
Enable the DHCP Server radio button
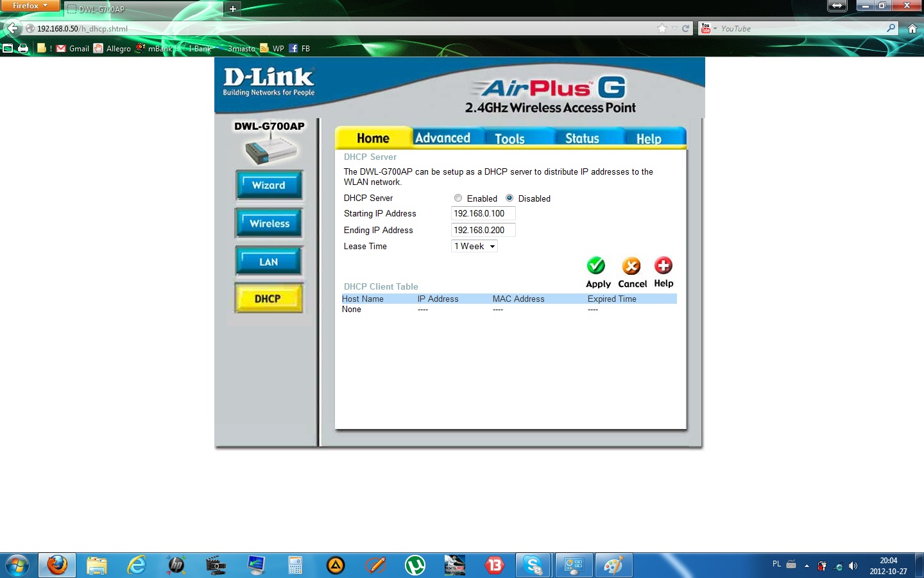point(458,198)
